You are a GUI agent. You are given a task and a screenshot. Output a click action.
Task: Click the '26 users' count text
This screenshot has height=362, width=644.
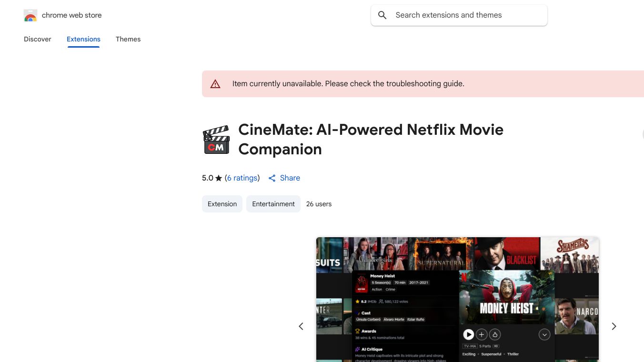pyautogui.click(x=319, y=204)
